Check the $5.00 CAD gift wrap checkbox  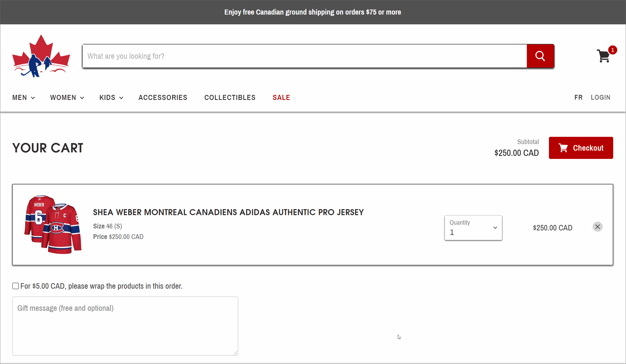tap(16, 286)
